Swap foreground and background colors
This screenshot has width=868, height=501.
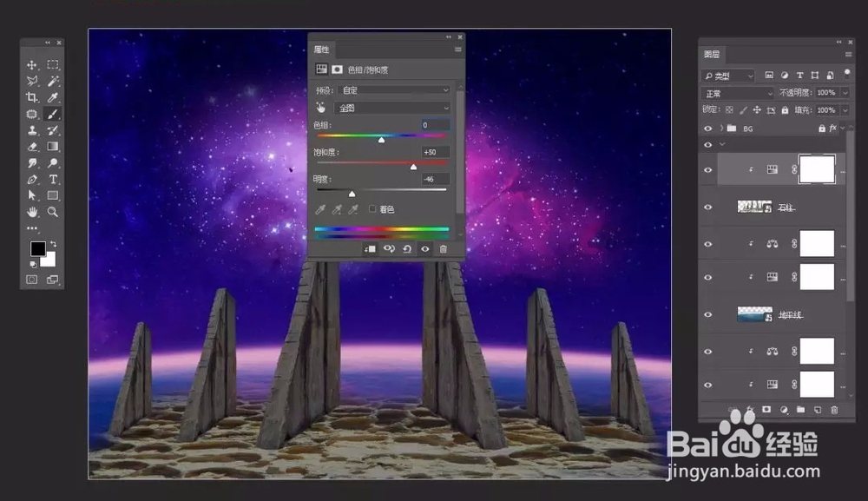[x=53, y=244]
